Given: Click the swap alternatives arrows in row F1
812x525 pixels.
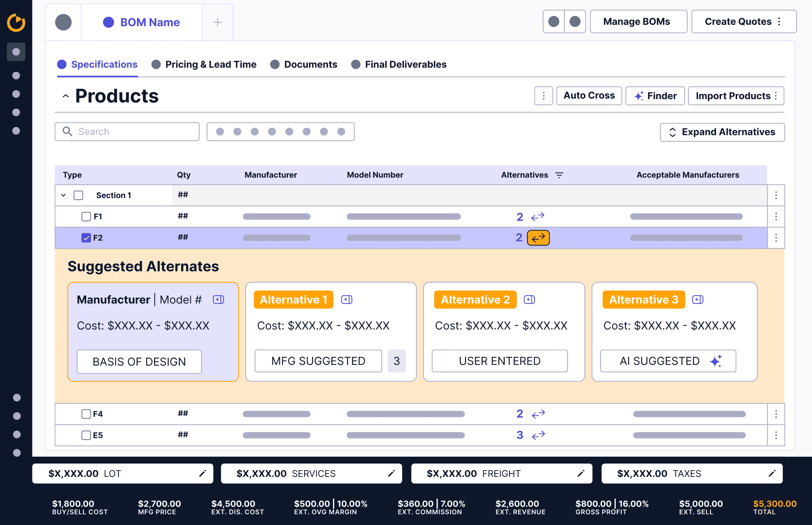Looking at the screenshot, I should pyautogui.click(x=538, y=216).
